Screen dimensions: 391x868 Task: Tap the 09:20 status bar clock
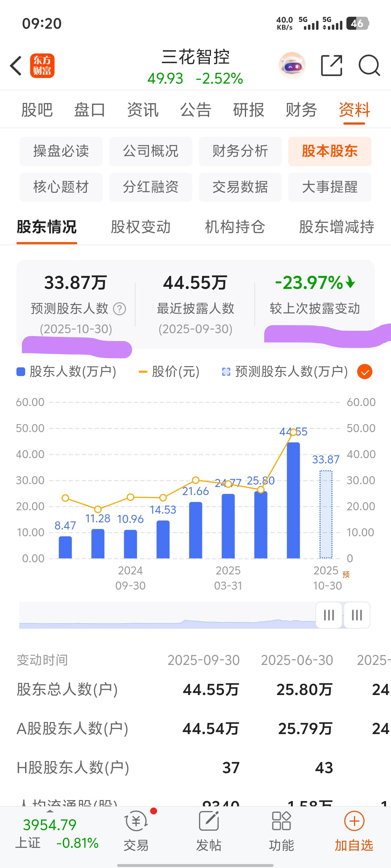coord(42,24)
